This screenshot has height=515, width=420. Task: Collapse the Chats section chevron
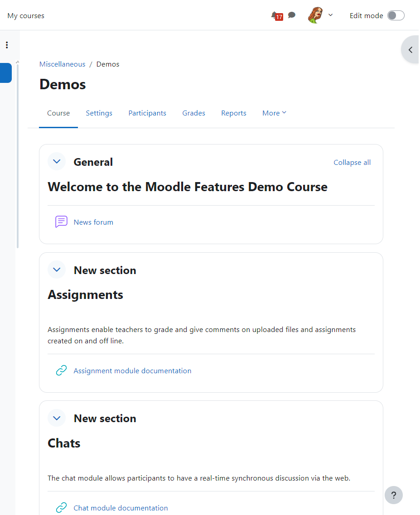(x=57, y=418)
